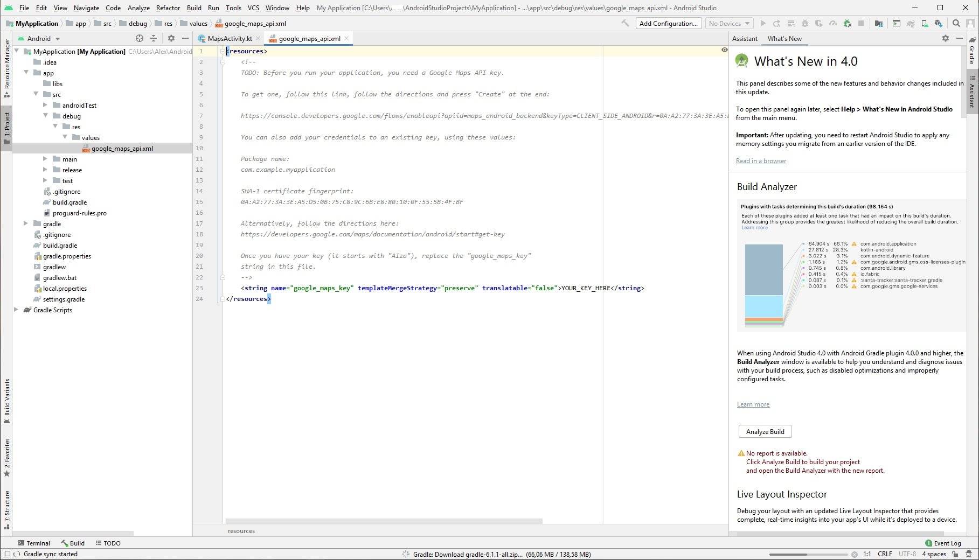The width and height of the screenshot is (979, 560).
Task: Click the Run app play icon
Action: (x=763, y=23)
